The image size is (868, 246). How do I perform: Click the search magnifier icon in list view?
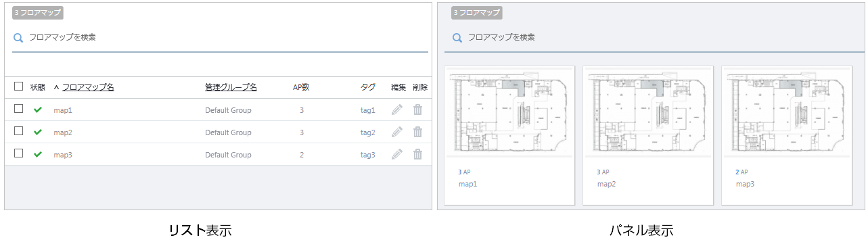tap(18, 38)
